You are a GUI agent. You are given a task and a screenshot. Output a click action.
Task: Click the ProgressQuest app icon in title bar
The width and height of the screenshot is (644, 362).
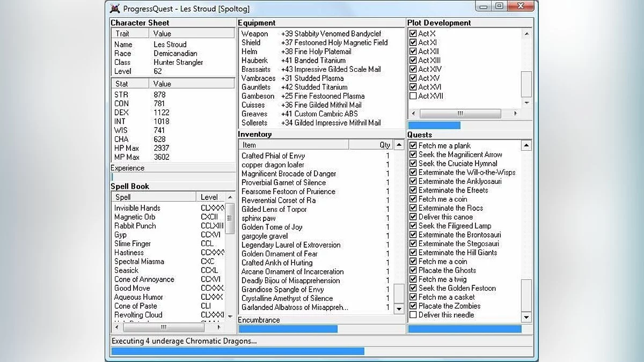114,8
